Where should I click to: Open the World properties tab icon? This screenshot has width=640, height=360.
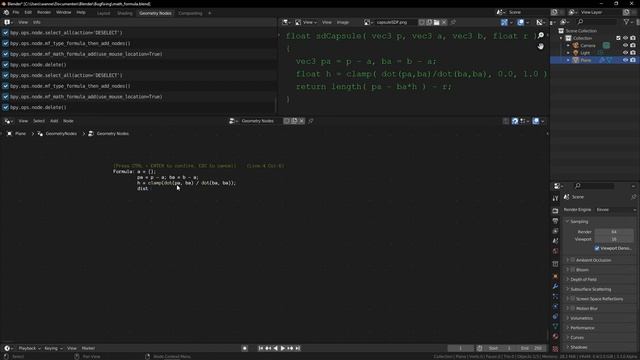(x=555, y=251)
